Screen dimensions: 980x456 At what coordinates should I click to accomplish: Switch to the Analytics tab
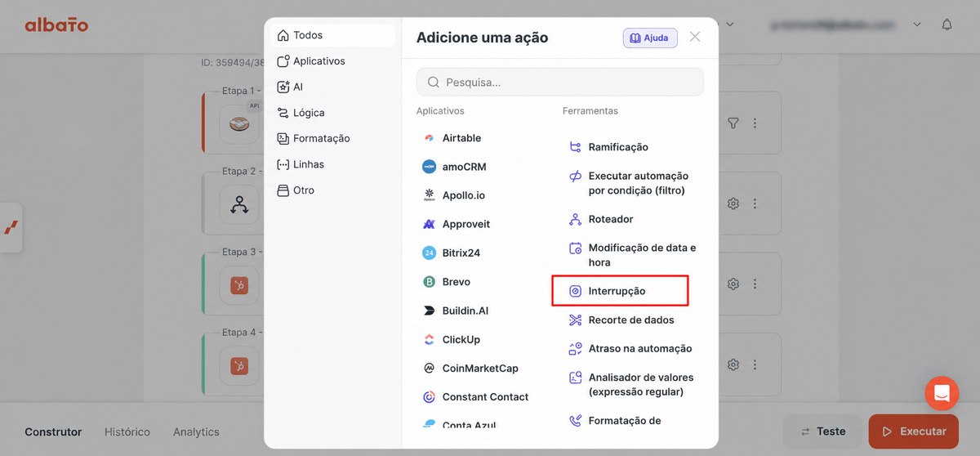[x=196, y=431]
